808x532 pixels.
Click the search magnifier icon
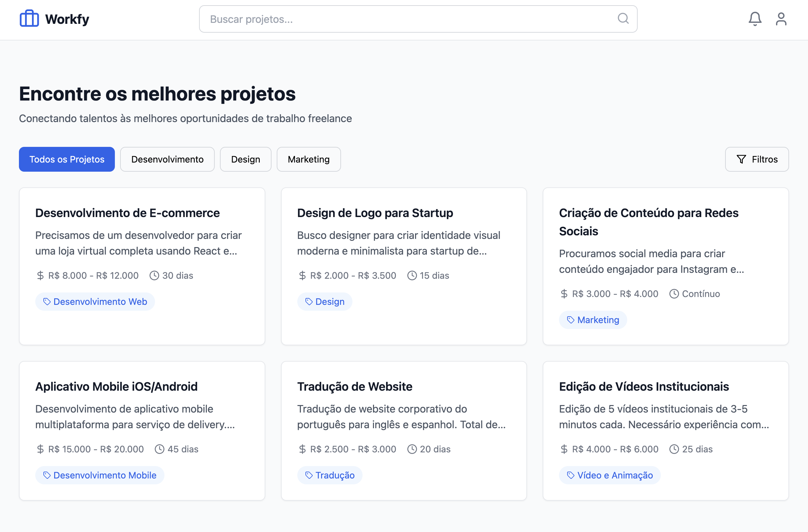click(x=623, y=19)
